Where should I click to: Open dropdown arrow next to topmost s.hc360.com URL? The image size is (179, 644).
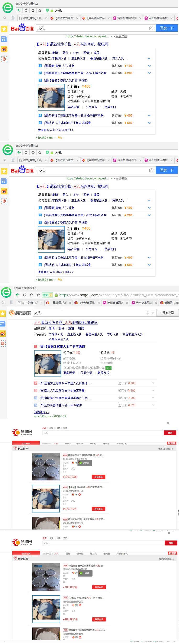pos(55,138)
